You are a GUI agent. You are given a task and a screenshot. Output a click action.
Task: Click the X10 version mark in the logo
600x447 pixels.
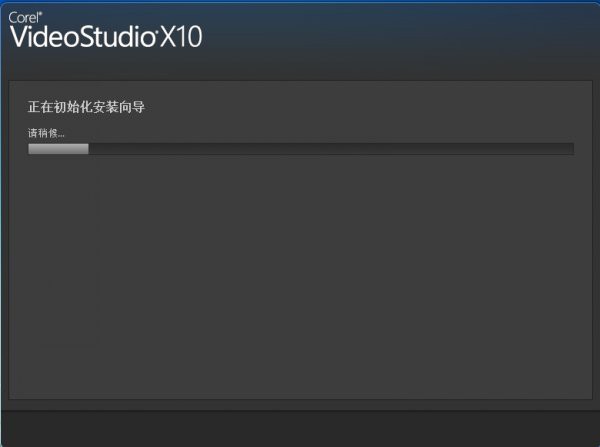181,37
